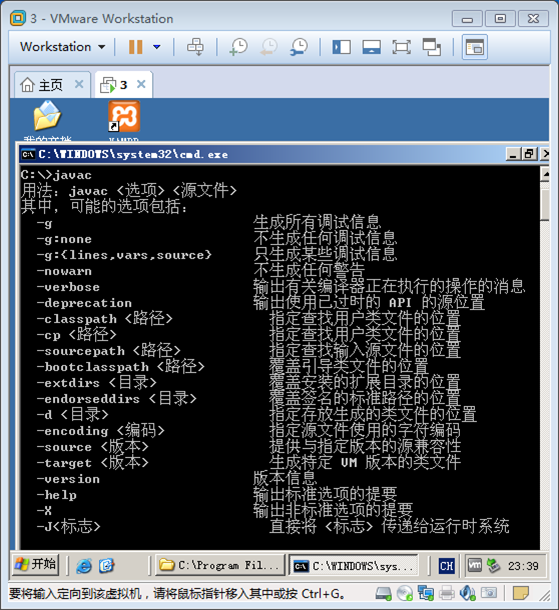Image resolution: width=559 pixels, height=610 pixels.
Task: Click the 开始 Start button
Action: click(x=35, y=564)
